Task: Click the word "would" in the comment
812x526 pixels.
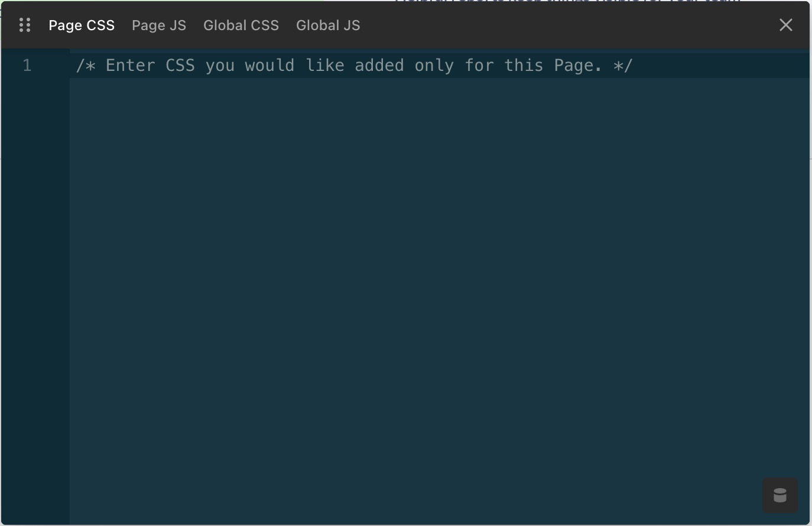Action: click(x=269, y=66)
